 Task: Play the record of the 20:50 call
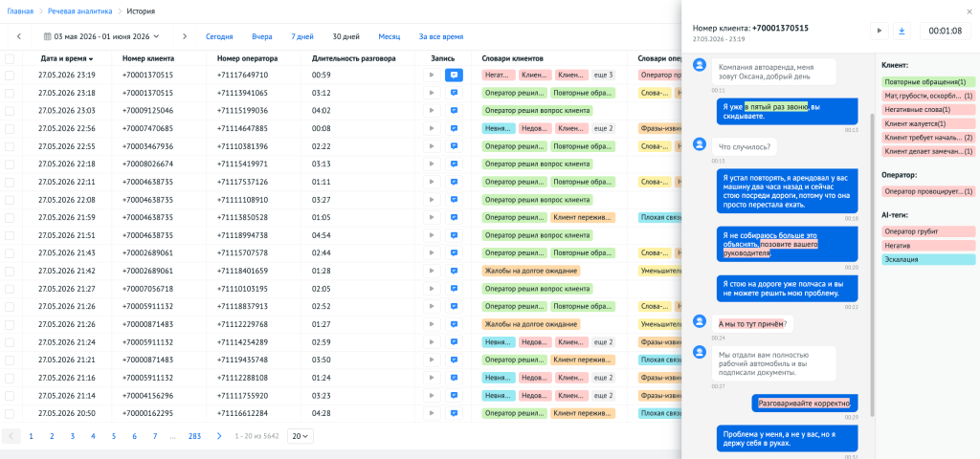pyautogui.click(x=432, y=413)
